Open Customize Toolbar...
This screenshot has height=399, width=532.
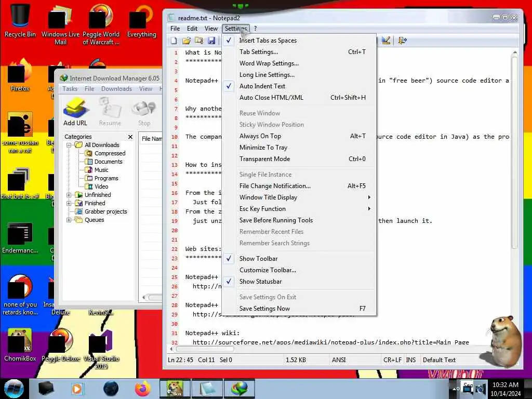coord(299,270)
